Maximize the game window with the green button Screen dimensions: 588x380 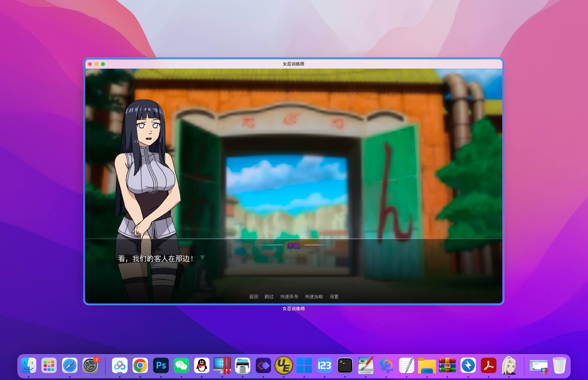(103, 64)
